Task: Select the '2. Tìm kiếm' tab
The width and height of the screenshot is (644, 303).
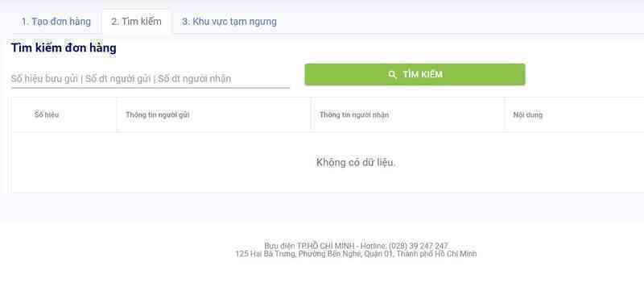Action: (x=136, y=22)
